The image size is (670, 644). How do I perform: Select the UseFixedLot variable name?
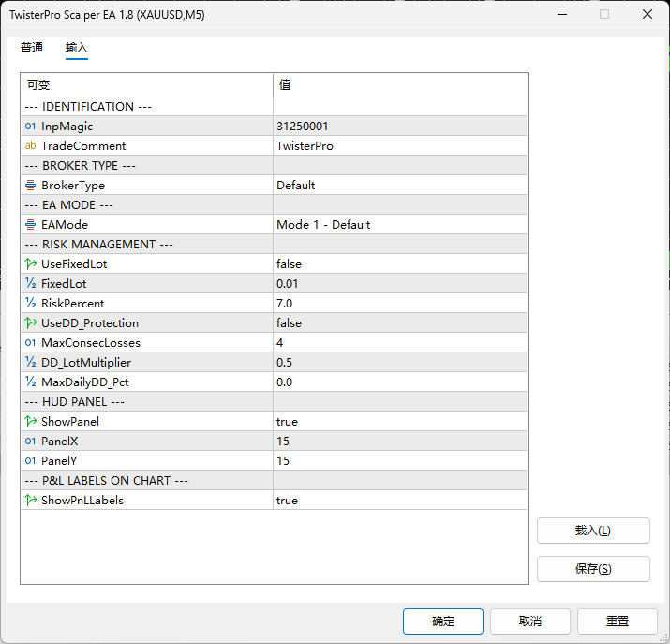pos(74,263)
